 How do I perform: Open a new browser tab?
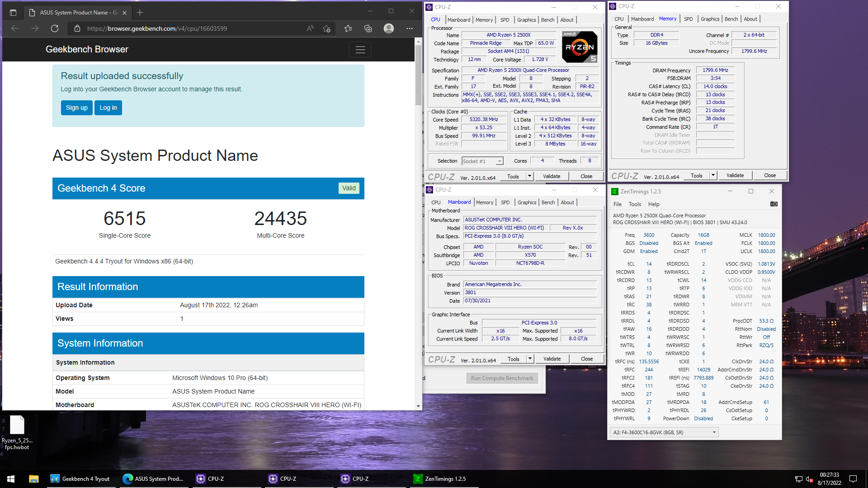140,13
